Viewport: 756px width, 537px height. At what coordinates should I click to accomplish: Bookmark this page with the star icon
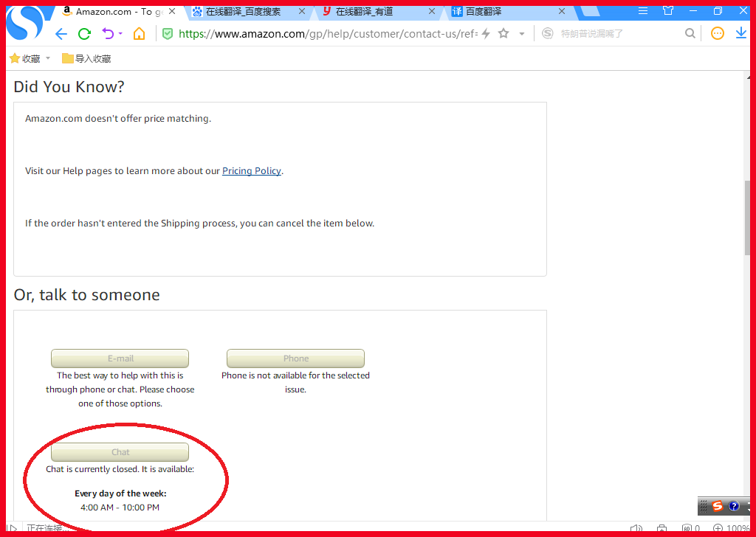point(504,33)
